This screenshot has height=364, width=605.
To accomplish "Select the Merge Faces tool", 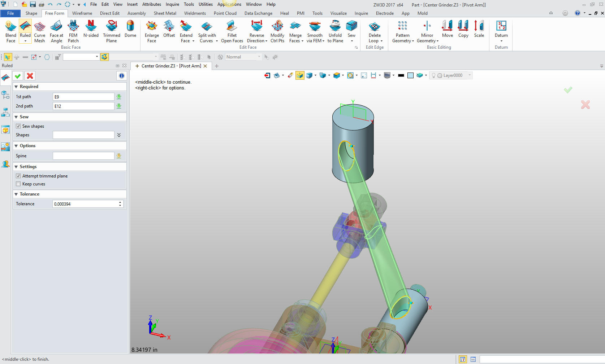I will [295, 31].
